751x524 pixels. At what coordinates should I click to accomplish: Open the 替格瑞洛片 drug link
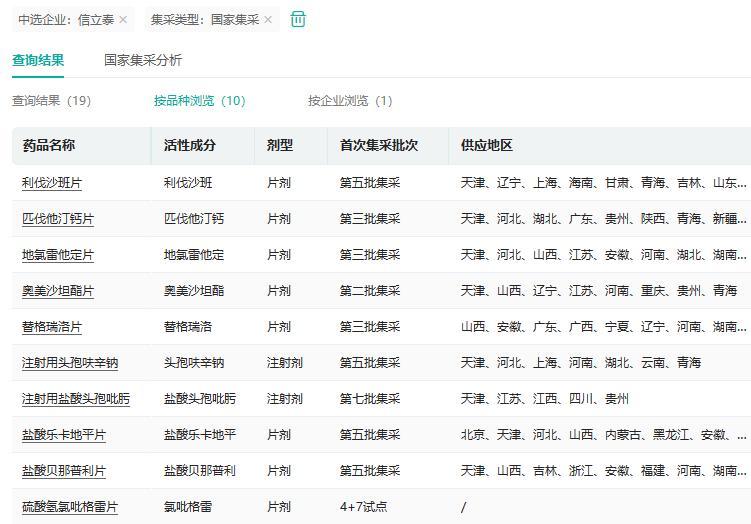pos(52,327)
